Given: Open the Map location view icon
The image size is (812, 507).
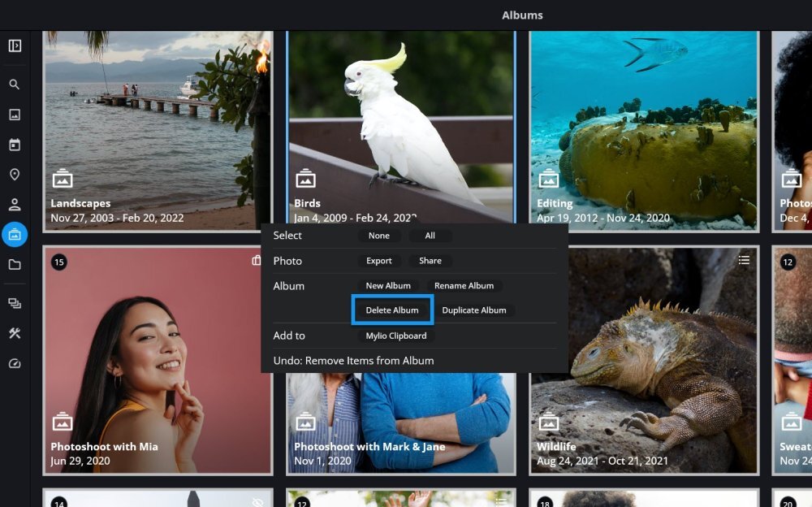Looking at the screenshot, I should pos(15,175).
